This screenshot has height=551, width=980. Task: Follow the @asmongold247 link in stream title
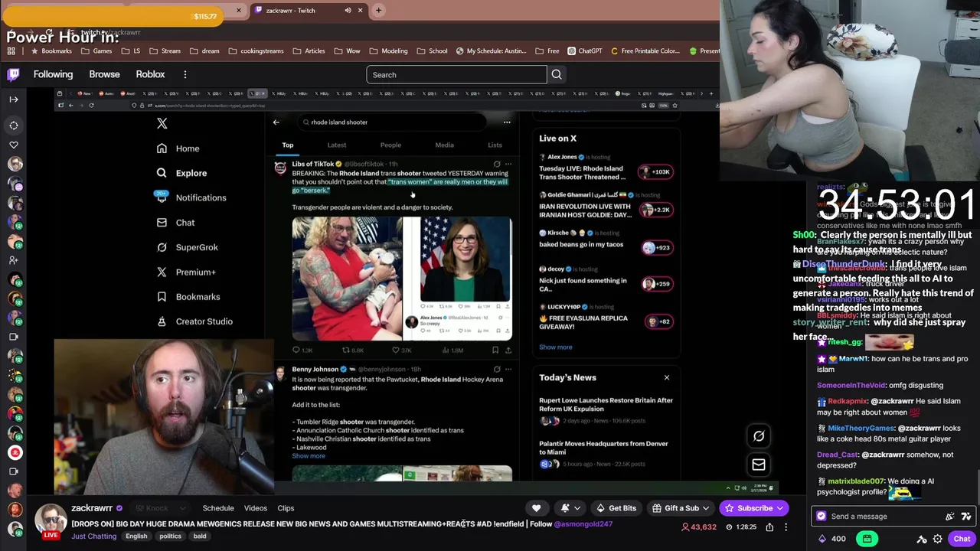click(583, 524)
